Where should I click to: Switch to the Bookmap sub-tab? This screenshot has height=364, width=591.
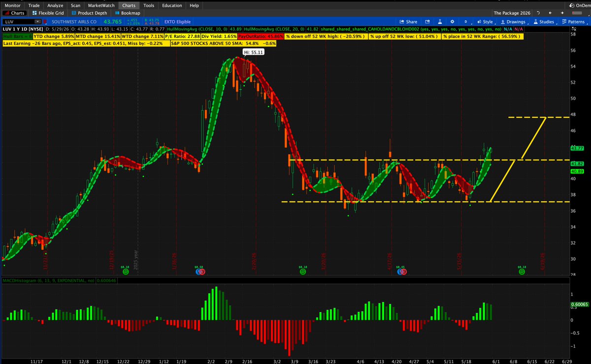(x=127, y=13)
